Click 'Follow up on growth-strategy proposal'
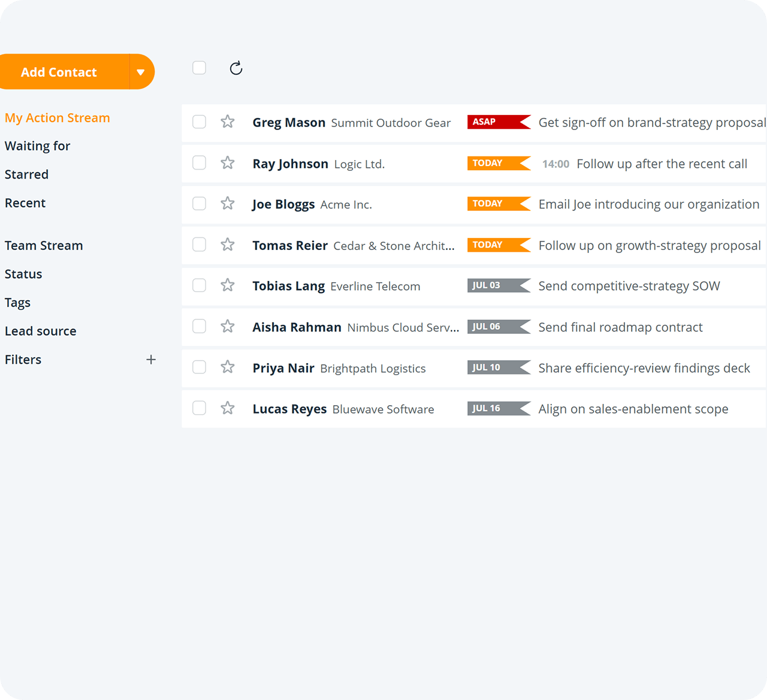Viewport: 767px width, 700px height. (x=650, y=245)
